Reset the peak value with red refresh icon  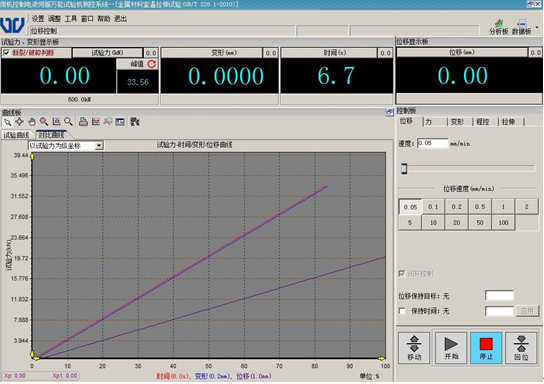(x=152, y=64)
